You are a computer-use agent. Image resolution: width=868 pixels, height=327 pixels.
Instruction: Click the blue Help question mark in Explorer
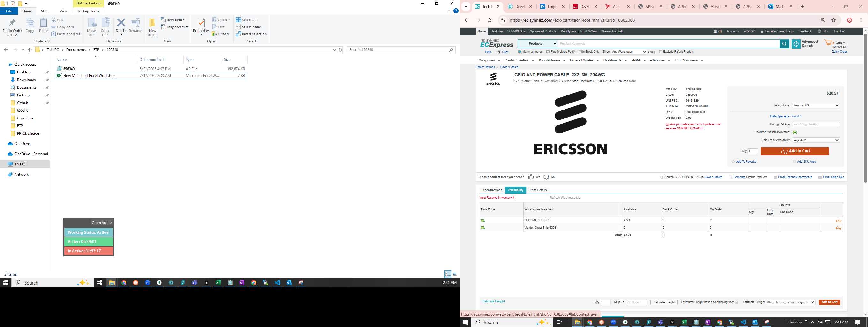(456, 11)
